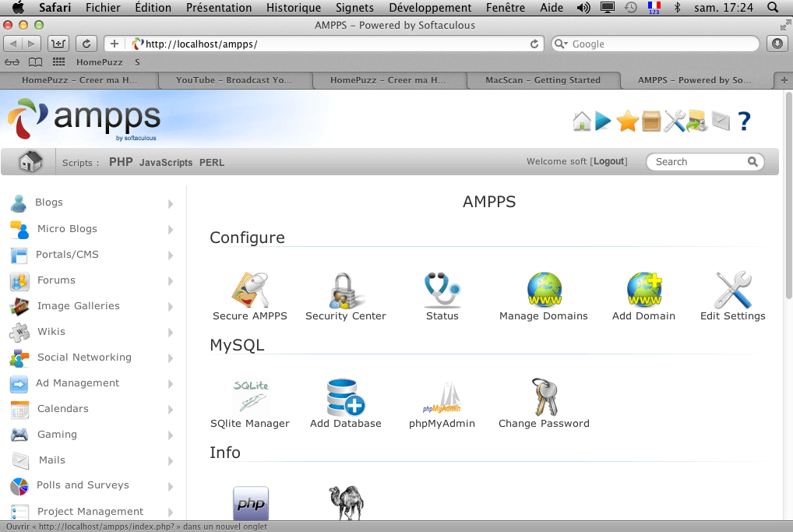This screenshot has width=793, height=532.
Task: Click HomePuzz bookmark in bookmarks bar
Action: 99,62
